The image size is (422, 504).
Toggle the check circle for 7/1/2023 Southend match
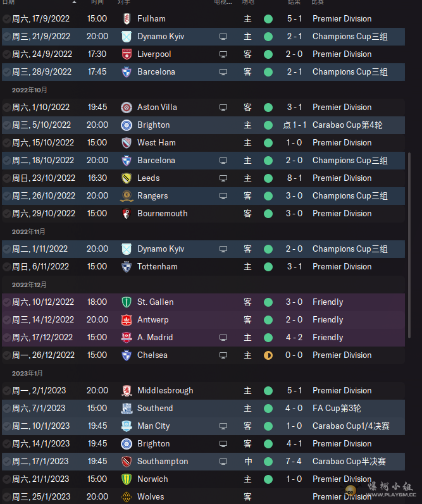pos(6,409)
